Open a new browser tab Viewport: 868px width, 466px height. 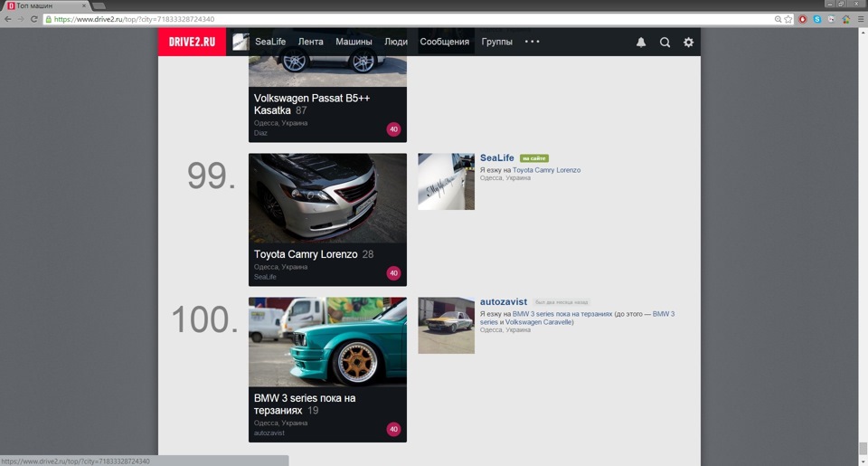(x=99, y=5)
